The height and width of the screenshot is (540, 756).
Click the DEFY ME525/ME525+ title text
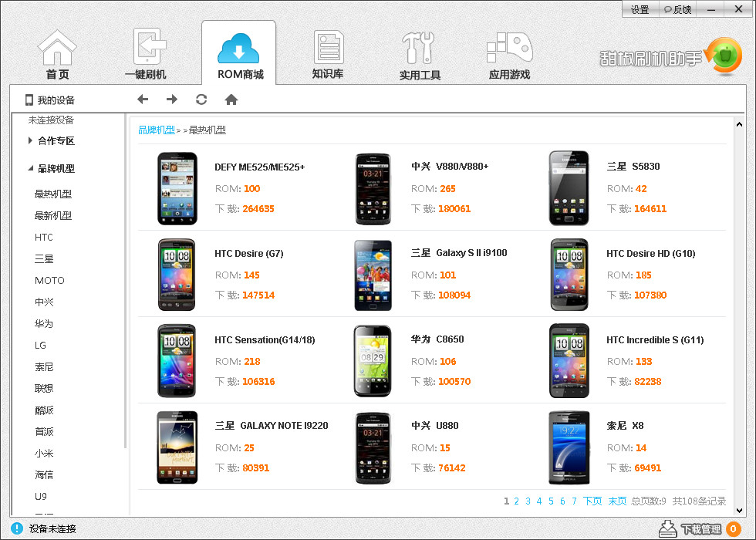click(x=259, y=167)
